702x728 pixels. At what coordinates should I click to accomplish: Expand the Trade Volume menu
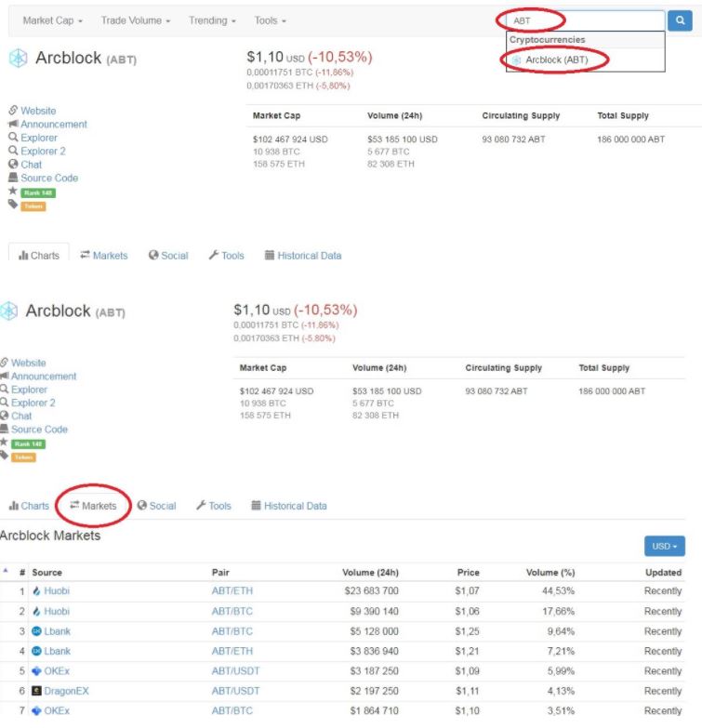coord(136,20)
